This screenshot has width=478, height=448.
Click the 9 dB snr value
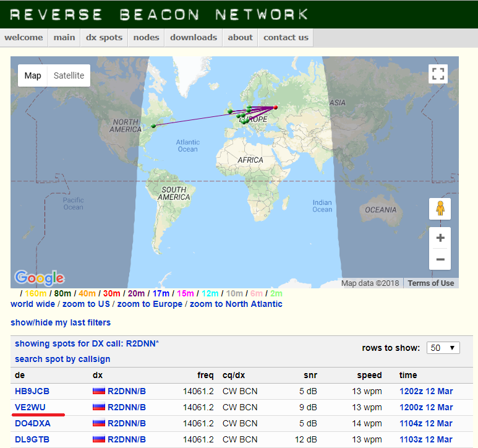(x=308, y=407)
